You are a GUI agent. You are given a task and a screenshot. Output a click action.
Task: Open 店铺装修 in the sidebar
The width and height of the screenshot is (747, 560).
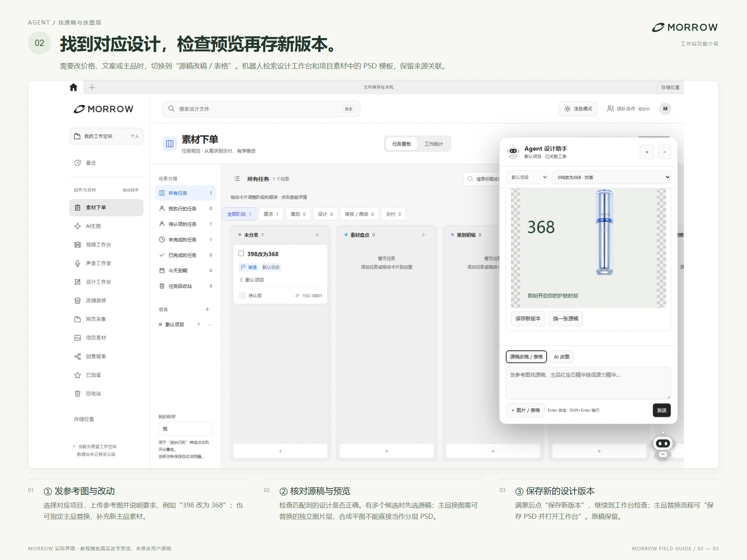[x=106, y=301]
